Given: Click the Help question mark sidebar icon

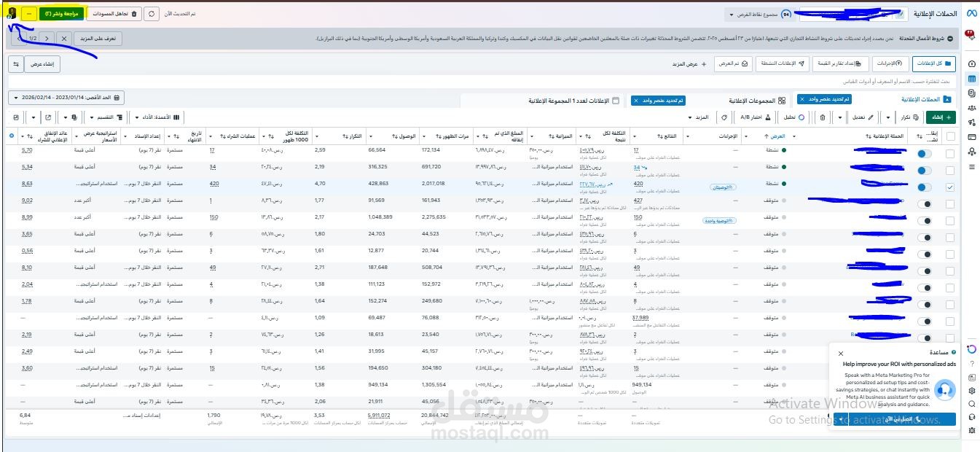Looking at the screenshot, I should (x=971, y=364).
